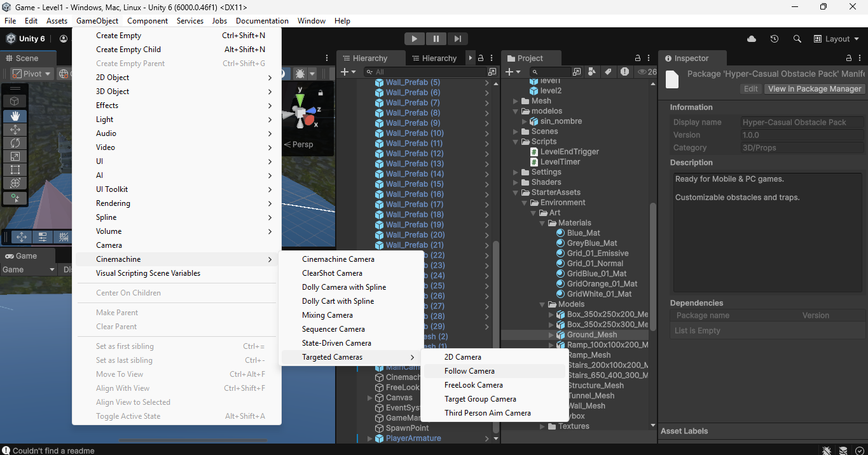Image resolution: width=868 pixels, height=455 pixels.
Task: Open the Component menu in menu bar
Action: point(148,21)
